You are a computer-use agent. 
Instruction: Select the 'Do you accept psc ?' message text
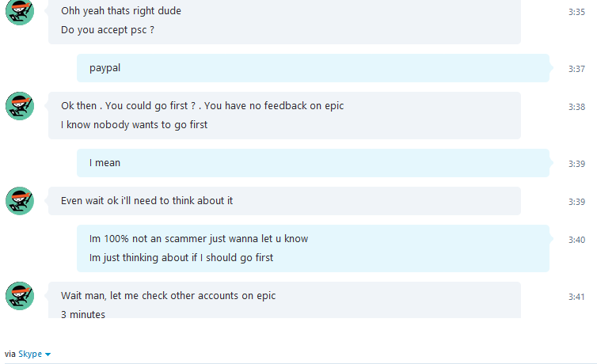click(108, 30)
